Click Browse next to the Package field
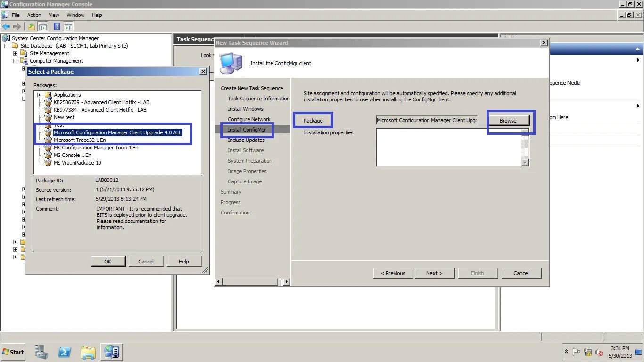 [x=508, y=121]
